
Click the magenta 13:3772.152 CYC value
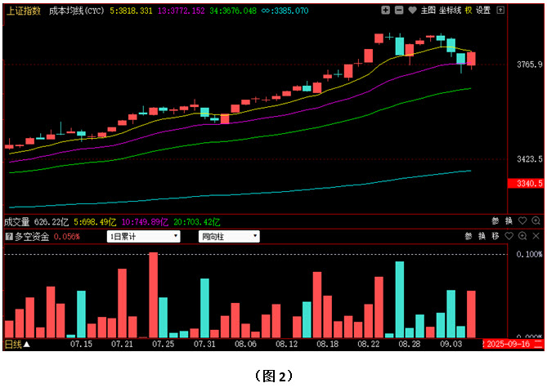coord(181,11)
